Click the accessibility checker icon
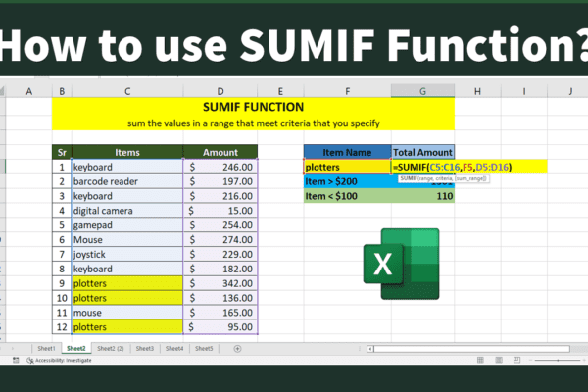The width and height of the screenshot is (588, 392). click(x=30, y=360)
